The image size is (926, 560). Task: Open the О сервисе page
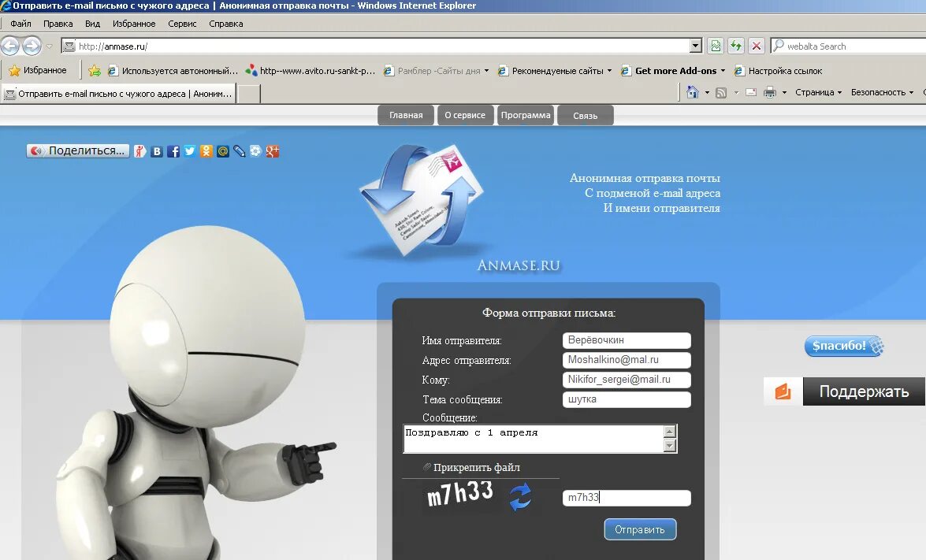click(x=465, y=115)
